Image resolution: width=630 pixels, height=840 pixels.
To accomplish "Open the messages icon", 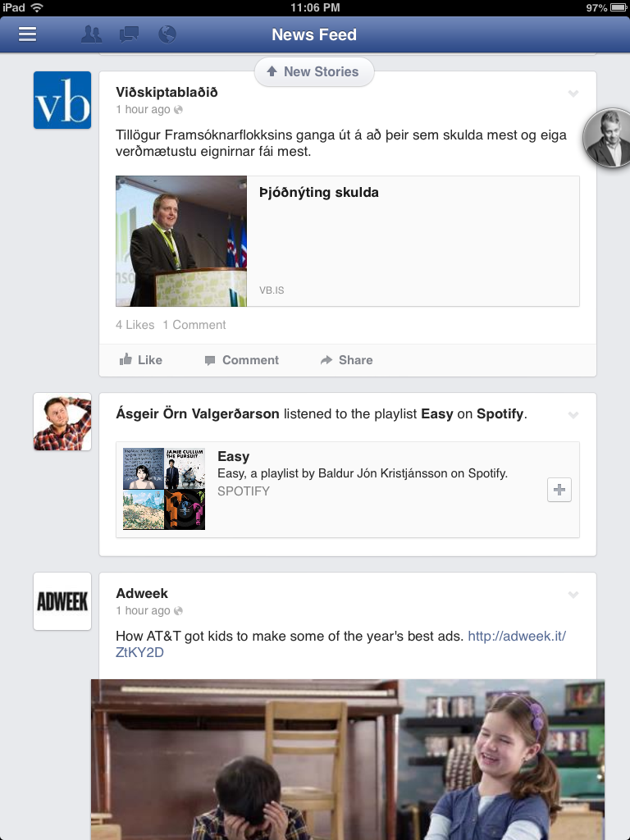I will tap(129, 34).
